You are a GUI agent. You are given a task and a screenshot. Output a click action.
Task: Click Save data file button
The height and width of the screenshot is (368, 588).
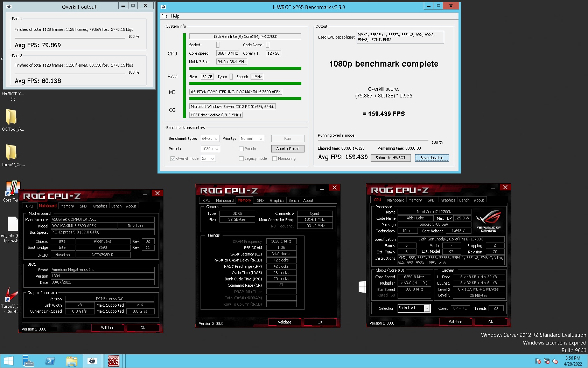tap(432, 158)
